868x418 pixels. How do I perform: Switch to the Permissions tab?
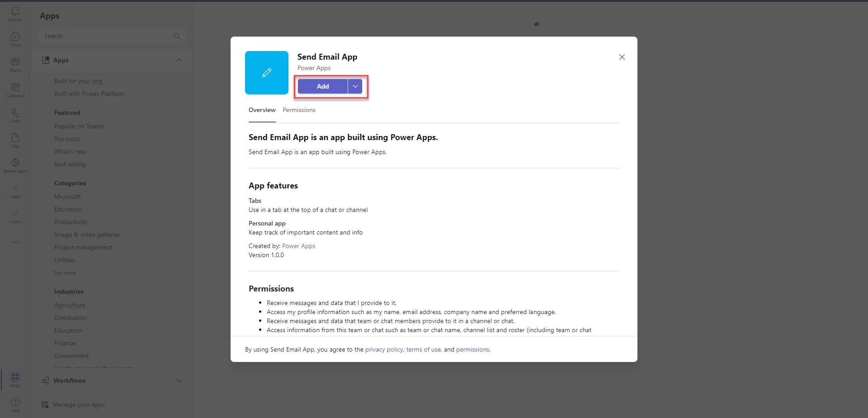(299, 110)
